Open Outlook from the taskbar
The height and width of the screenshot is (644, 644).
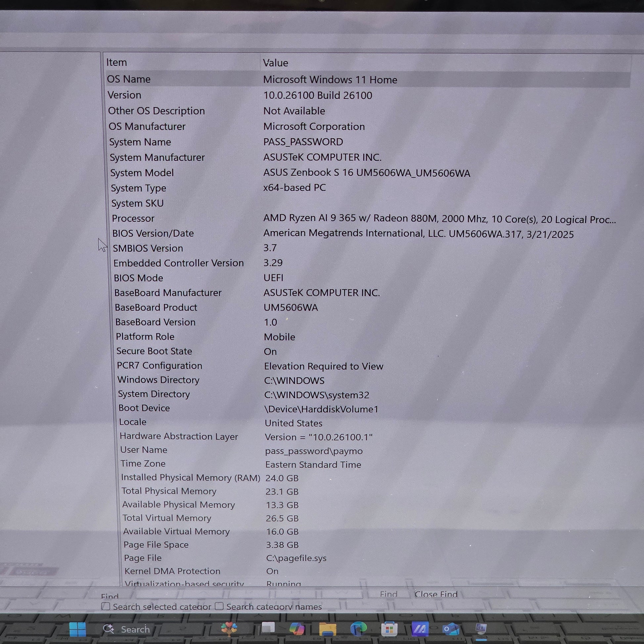[x=451, y=629]
